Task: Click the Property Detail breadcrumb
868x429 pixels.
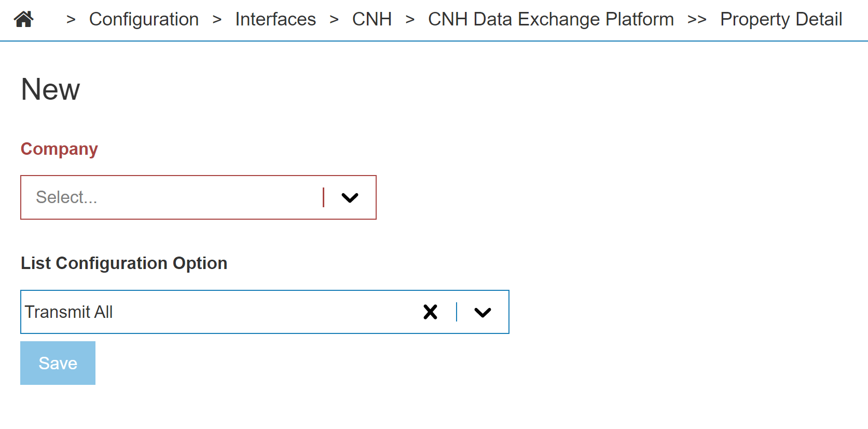Action: click(x=781, y=19)
